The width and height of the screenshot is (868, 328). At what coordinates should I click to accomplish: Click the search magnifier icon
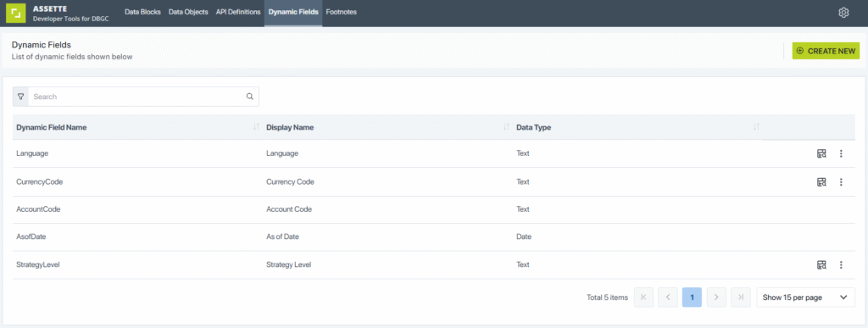250,97
